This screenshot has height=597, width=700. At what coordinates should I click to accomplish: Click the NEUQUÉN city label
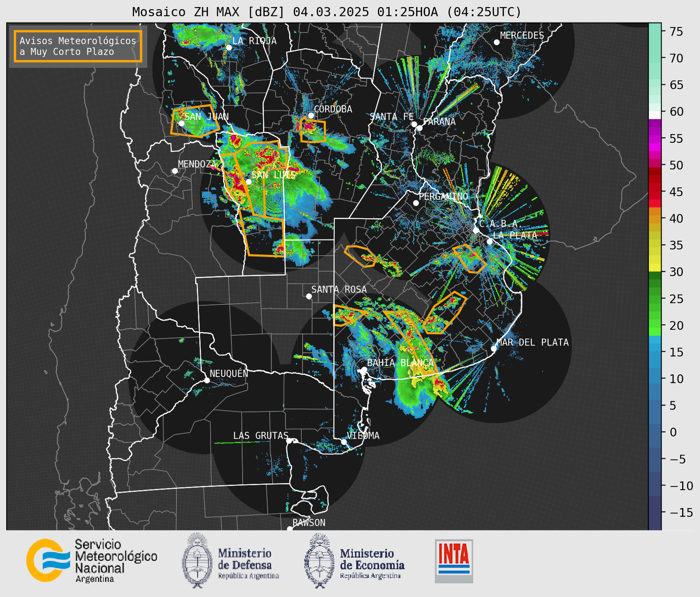(229, 373)
